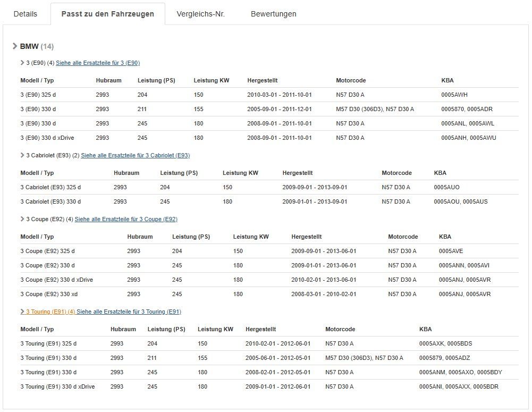This screenshot has height=412, width=532.
Task: Click KBA value 0005ANI, 0005AXX, 0005BDR
Action: click(459, 386)
